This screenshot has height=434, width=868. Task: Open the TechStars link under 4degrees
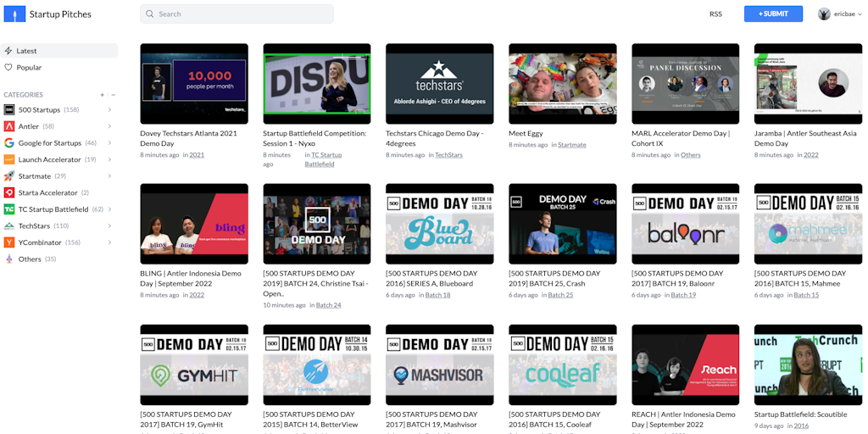(448, 155)
